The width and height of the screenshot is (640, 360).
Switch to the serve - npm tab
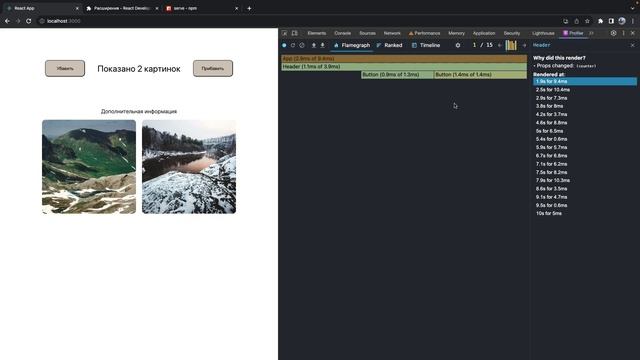202,8
